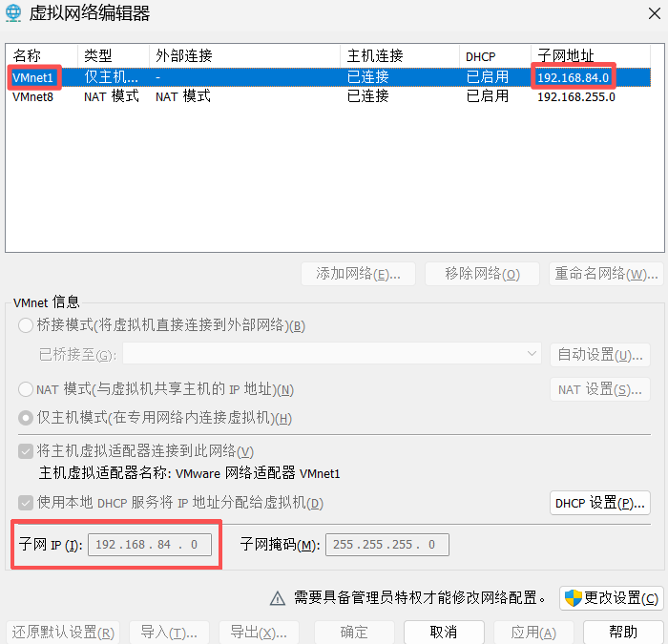Image resolution: width=668 pixels, height=644 pixels.
Task: Click 已连接 cell in VMnet8 row
Action: click(x=368, y=96)
